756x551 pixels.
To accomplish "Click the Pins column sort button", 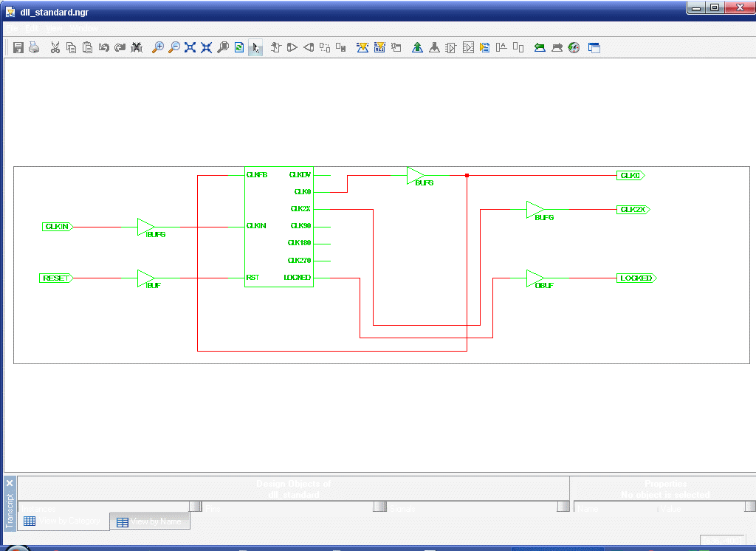I will [379, 507].
